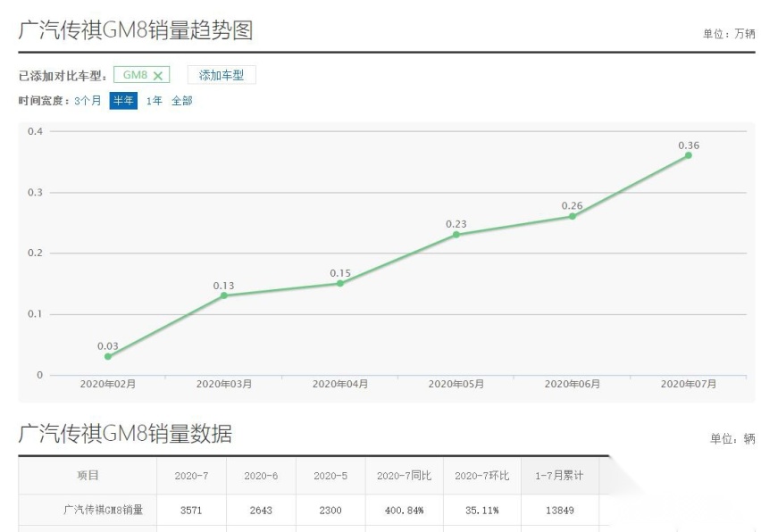Click the 2020-7环比 column header
761x532 pixels.
[x=482, y=476]
